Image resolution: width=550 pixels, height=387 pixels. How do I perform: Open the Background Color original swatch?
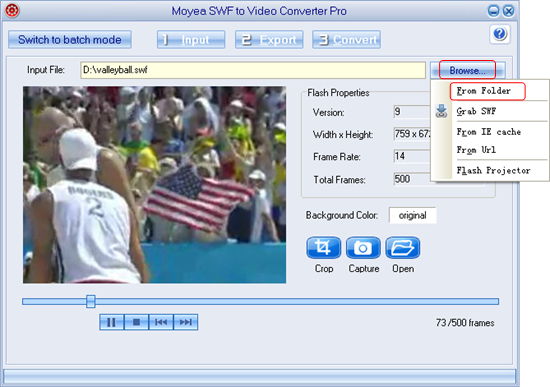pos(412,215)
